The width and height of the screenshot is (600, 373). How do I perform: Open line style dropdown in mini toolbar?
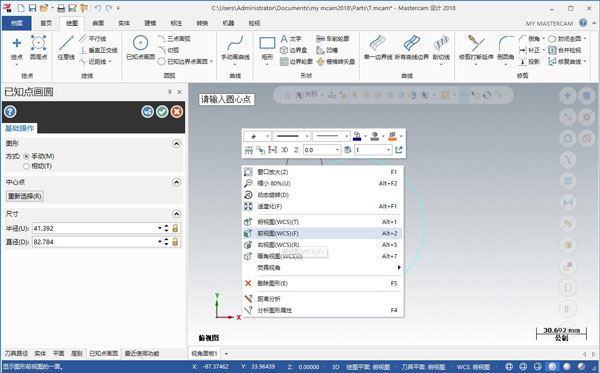coord(307,136)
